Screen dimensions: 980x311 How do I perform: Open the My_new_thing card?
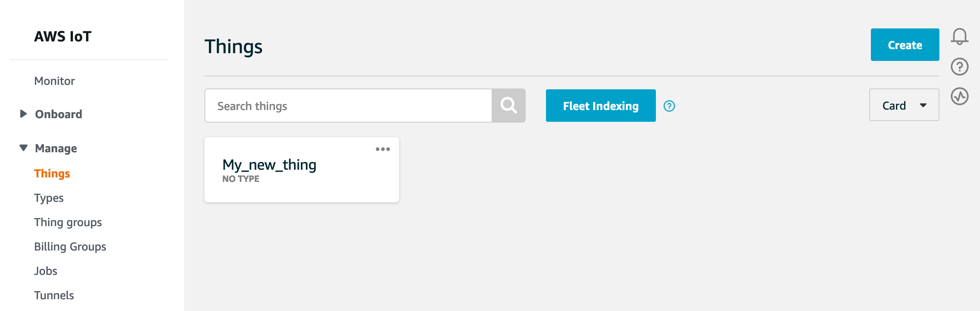269,165
